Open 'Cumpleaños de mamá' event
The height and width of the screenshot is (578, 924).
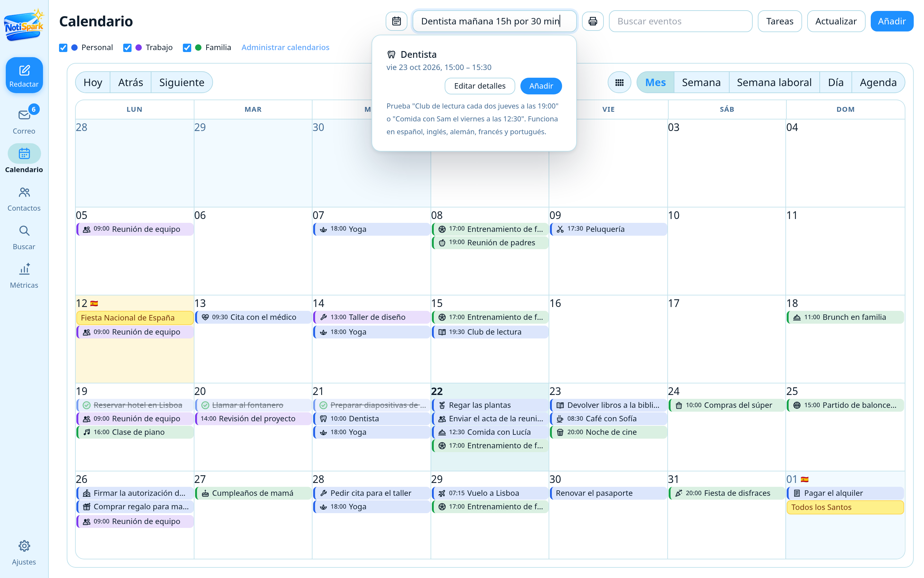point(253,493)
